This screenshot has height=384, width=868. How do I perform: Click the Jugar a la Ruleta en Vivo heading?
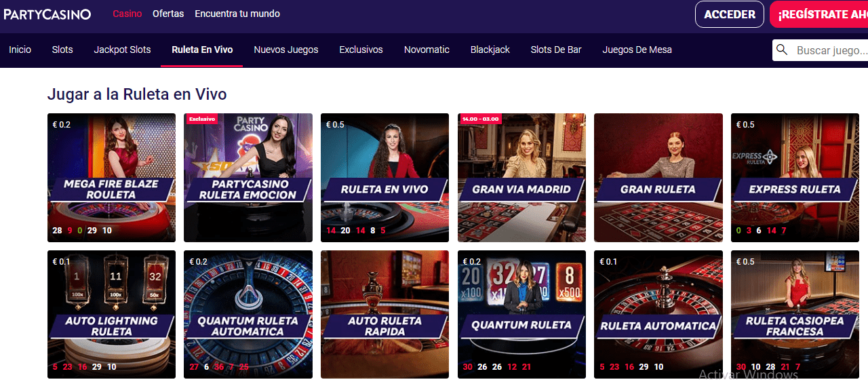(137, 94)
